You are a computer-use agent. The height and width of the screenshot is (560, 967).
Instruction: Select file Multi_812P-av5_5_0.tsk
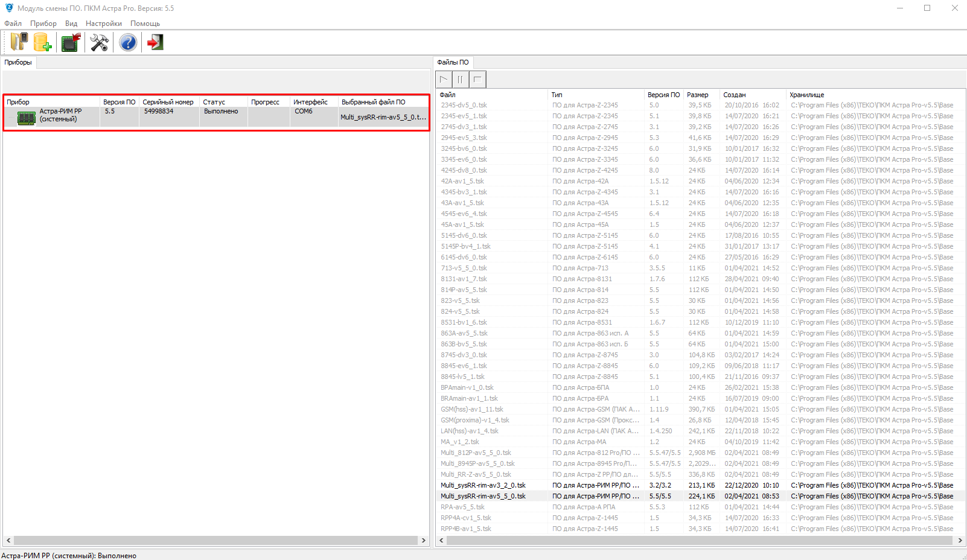[x=476, y=453]
